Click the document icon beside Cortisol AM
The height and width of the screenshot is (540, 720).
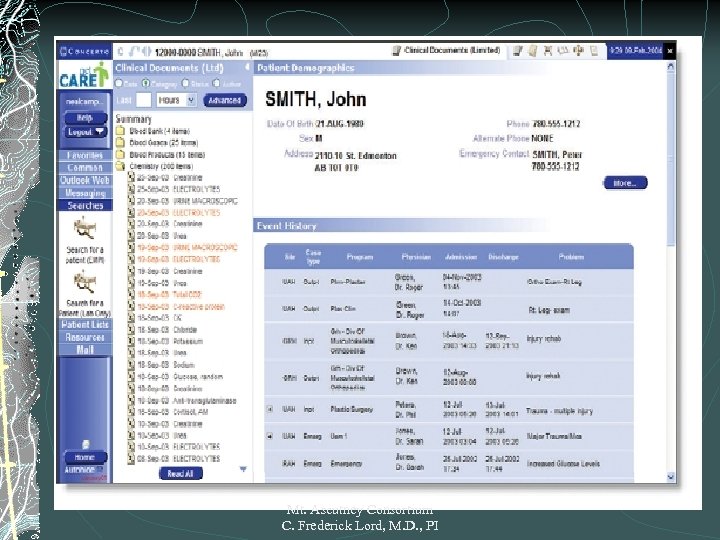tap(131, 412)
